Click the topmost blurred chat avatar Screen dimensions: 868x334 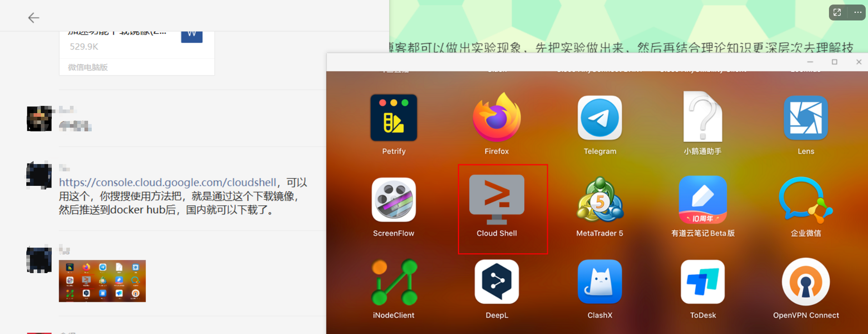[39, 119]
